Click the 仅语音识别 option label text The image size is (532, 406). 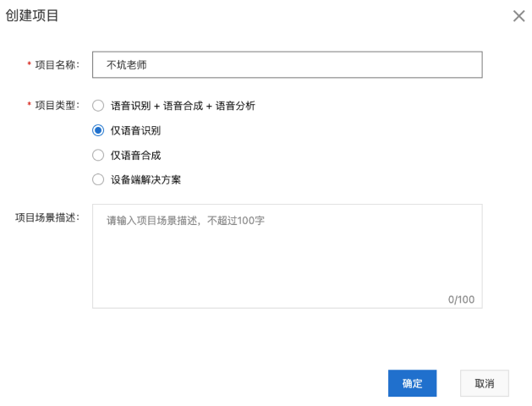(x=135, y=130)
